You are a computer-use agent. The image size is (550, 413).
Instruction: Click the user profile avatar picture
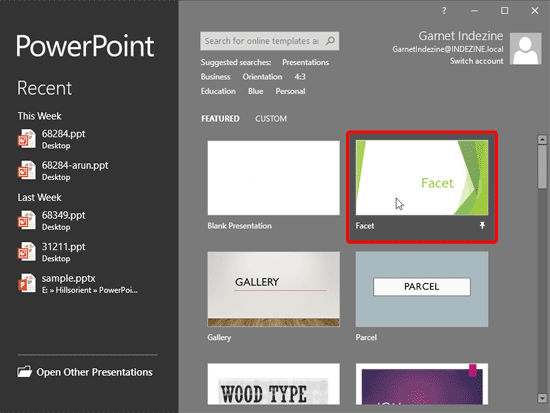[525, 49]
